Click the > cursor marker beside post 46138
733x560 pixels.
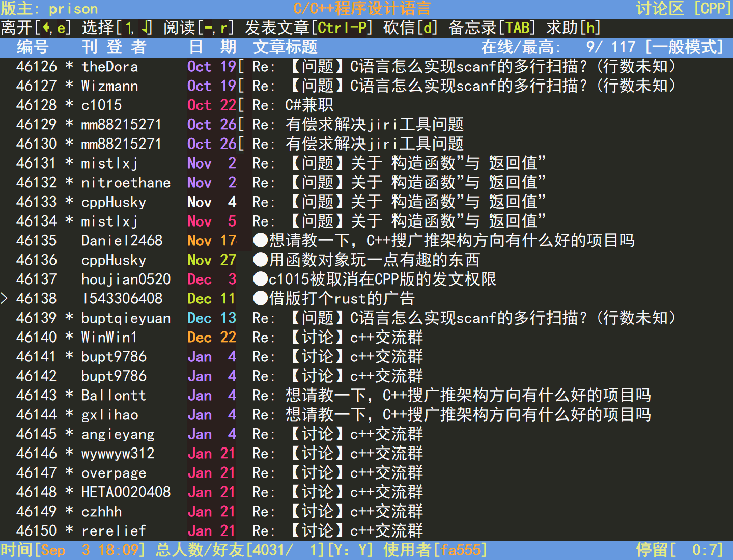(4, 298)
